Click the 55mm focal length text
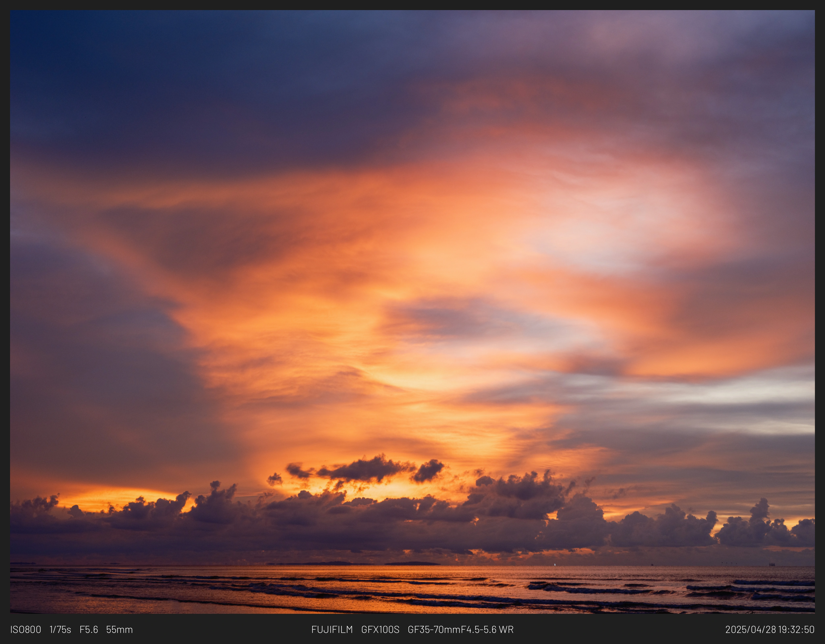Viewport: 825px width, 644px height. [x=119, y=630]
